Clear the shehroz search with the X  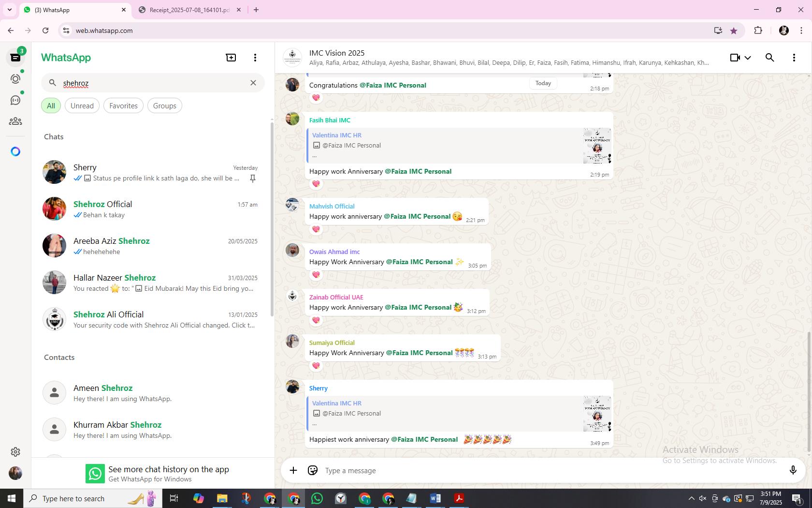(x=253, y=83)
